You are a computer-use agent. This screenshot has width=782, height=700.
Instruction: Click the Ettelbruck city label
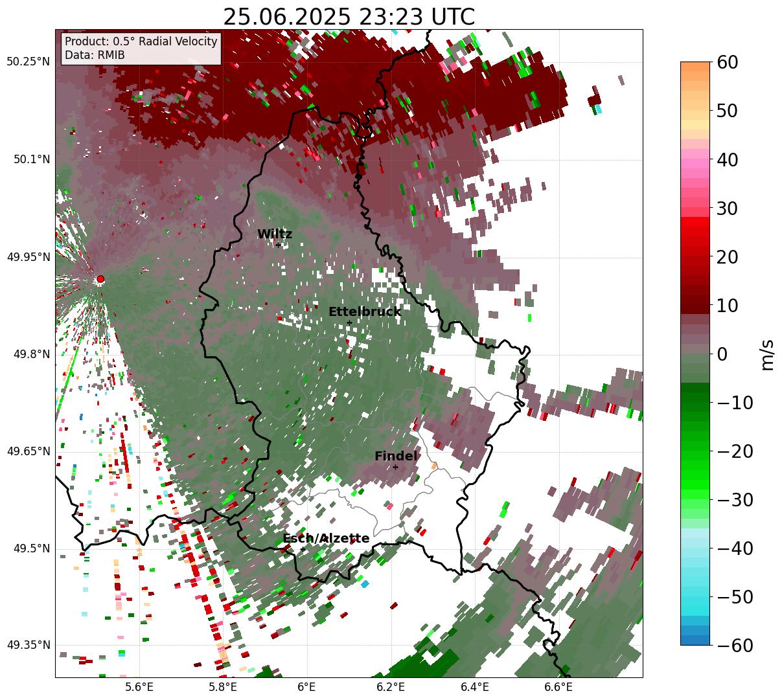365,312
